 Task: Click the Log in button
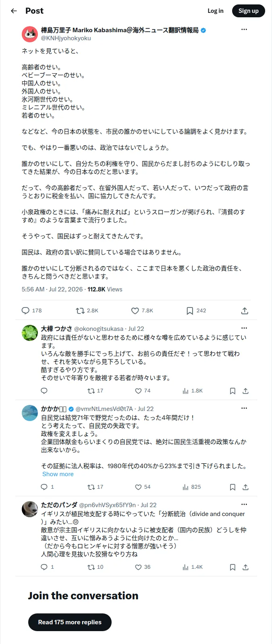pyautogui.click(x=216, y=11)
